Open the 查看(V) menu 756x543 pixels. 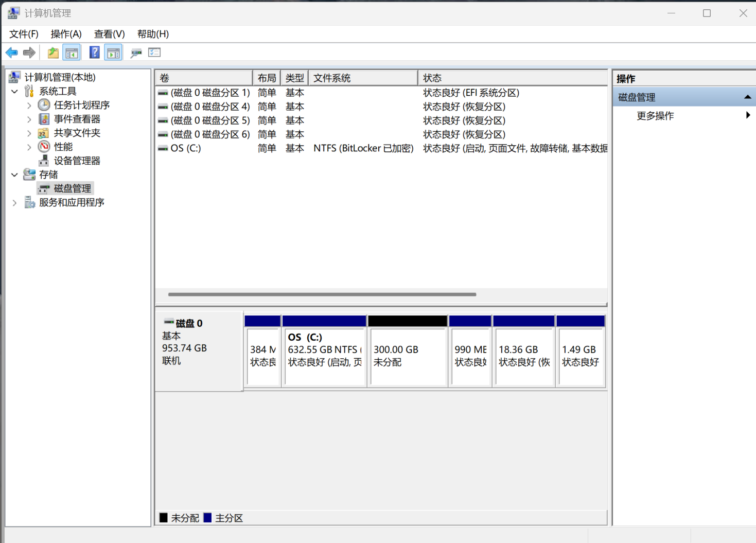click(109, 34)
